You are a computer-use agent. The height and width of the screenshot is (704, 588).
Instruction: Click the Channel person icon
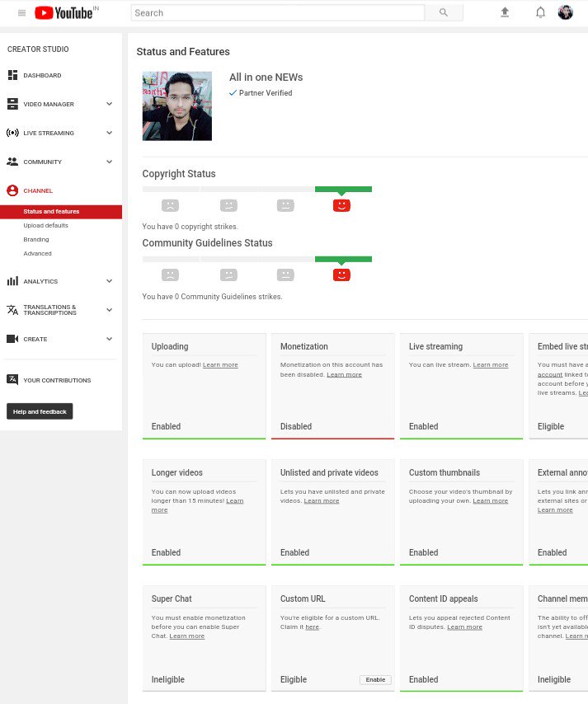[x=12, y=190]
